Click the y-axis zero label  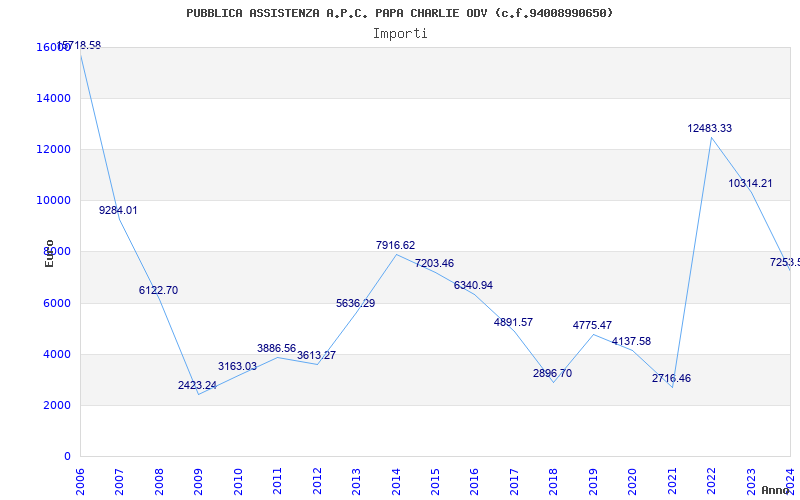pyautogui.click(x=67, y=456)
